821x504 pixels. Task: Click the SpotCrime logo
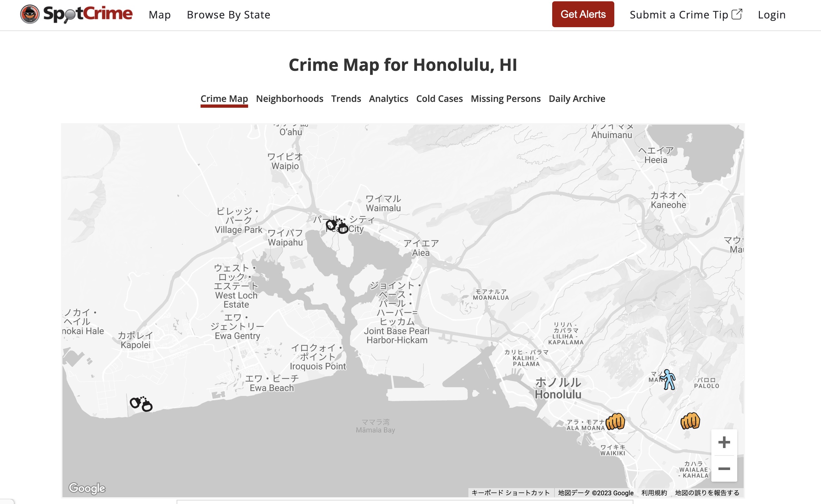point(76,14)
